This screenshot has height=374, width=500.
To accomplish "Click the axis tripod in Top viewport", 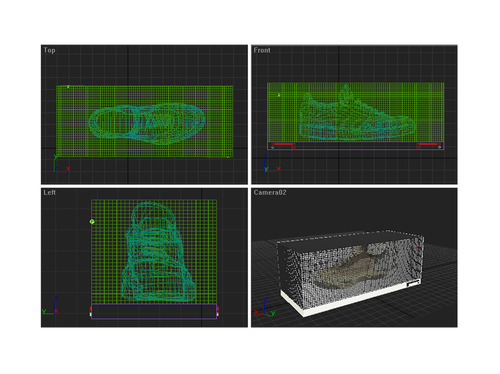I will coord(62,163).
